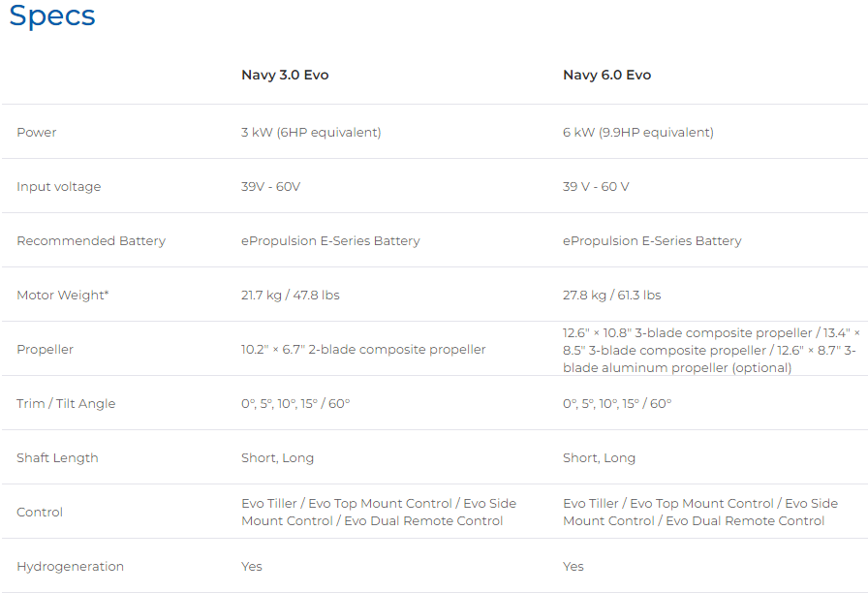Screen dimensions: 868x593
Task: Click the Propeller row label
Action: pos(45,349)
